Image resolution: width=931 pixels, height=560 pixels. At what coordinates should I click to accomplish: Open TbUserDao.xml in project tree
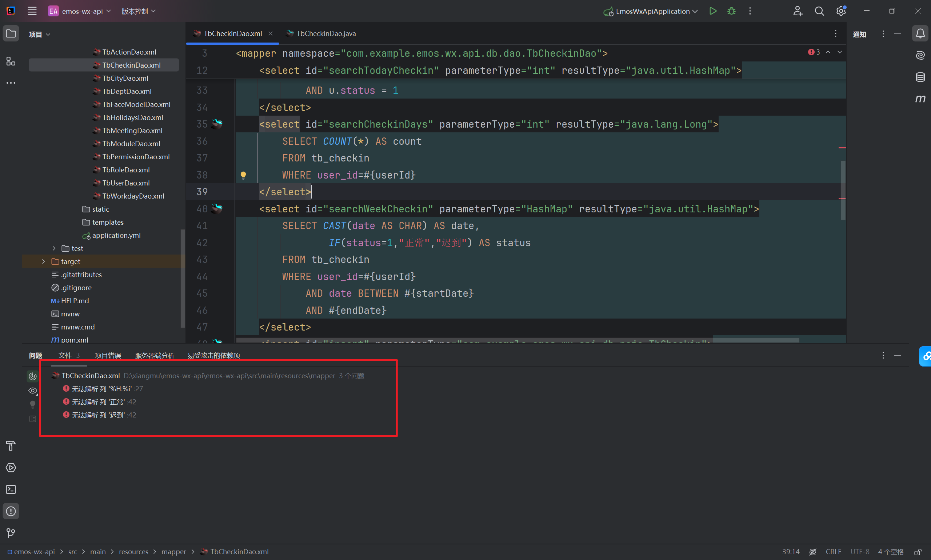tap(126, 183)
